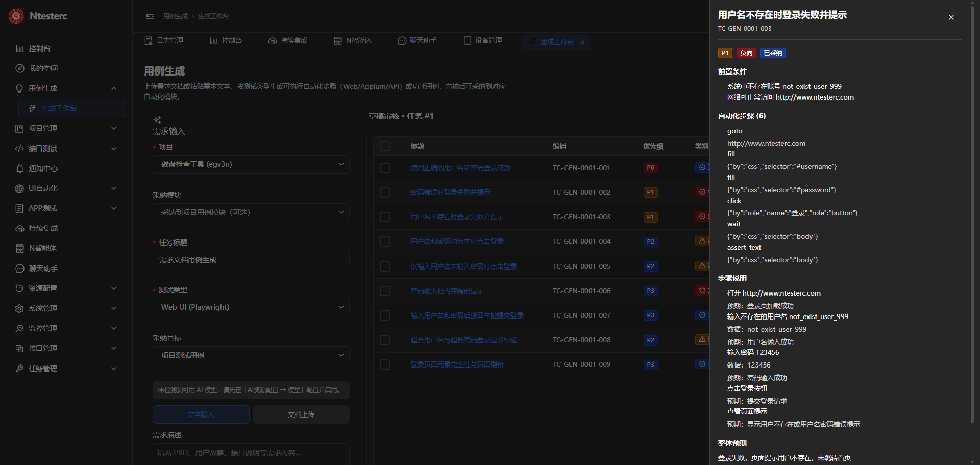
Task: Open the 测试类型 Web UI dropdown
Action: [251, 307]
